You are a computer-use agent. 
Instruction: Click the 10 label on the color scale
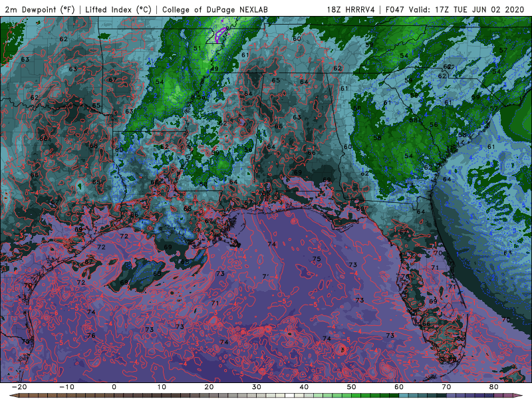pyautogui.click(x=162, y=387)
